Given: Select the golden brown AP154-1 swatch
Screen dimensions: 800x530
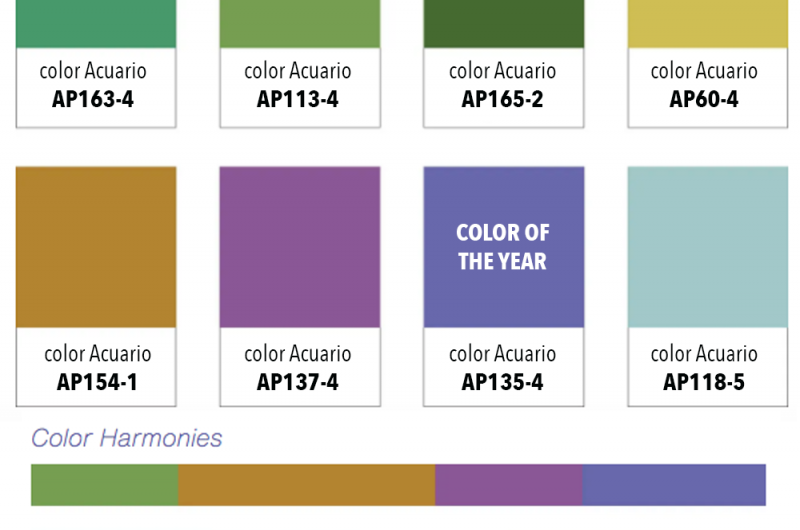Looking at the screenshot, I should 96,247.
